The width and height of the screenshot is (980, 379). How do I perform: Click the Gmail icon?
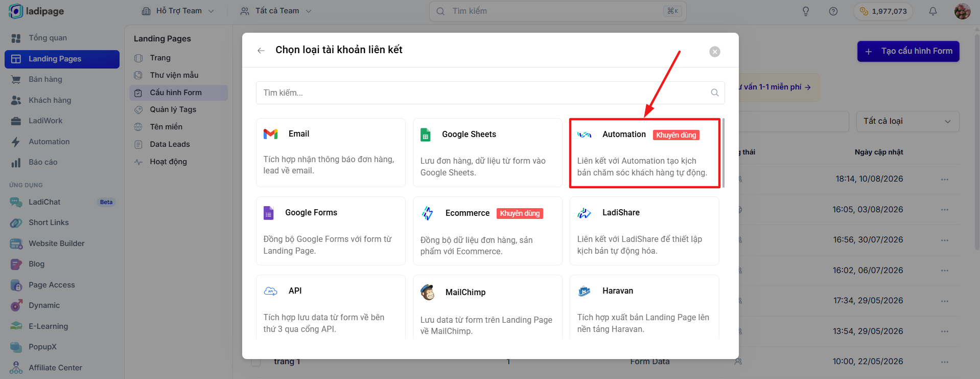(x=270, y=134)
